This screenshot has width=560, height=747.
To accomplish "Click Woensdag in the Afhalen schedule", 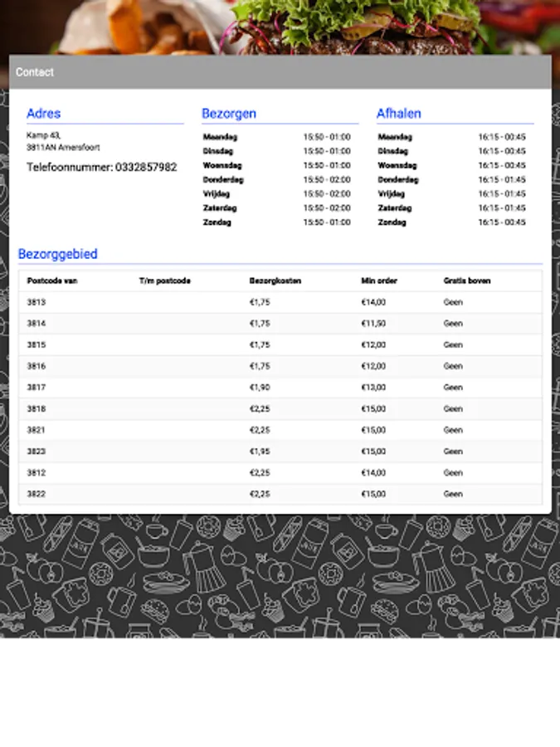I will [x=397, y=166].
